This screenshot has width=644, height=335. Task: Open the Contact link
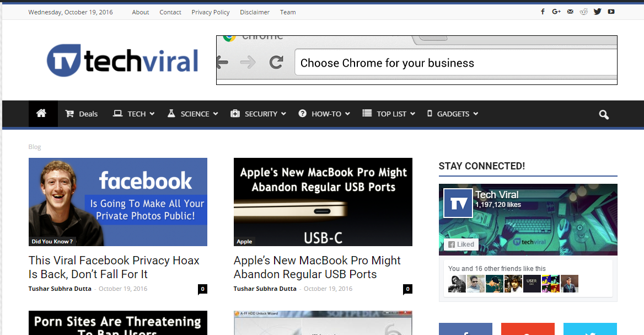pyautogui.click(x=170, y=12)
